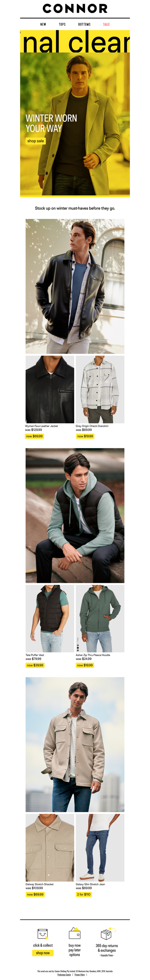The height and width of the screenshot is (980, 150).
Task: Open the BOTTOMS category
Action: 84,24
